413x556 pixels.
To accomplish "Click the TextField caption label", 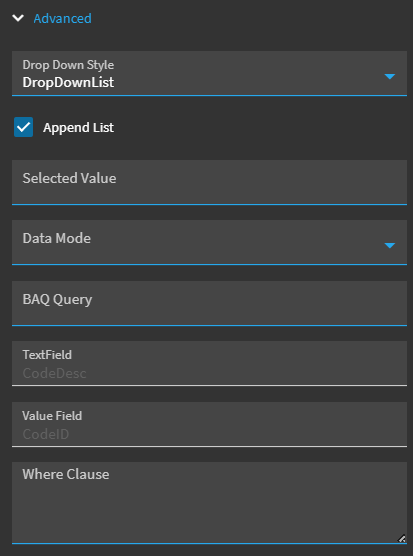I will coord(47,355).
